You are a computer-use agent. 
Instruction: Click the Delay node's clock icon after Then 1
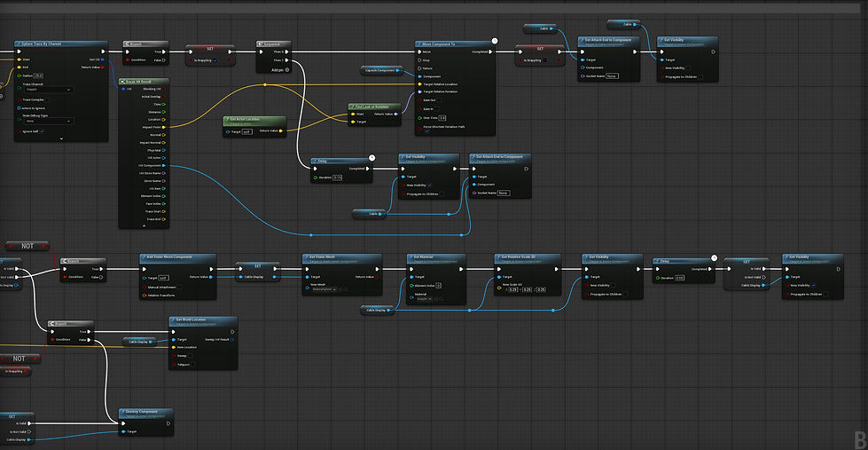[x=372, y=158]
